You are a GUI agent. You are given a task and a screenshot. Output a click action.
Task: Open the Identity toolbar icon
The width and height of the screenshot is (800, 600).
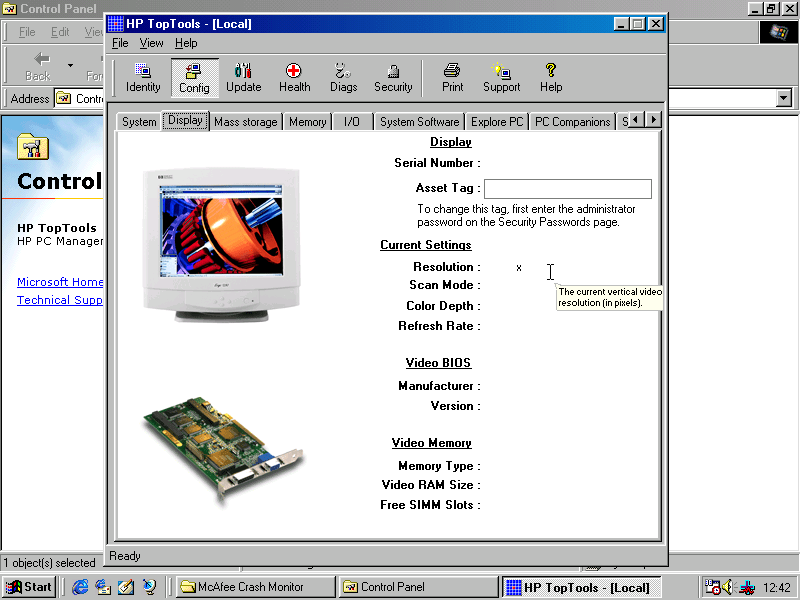tap(143, 78)
